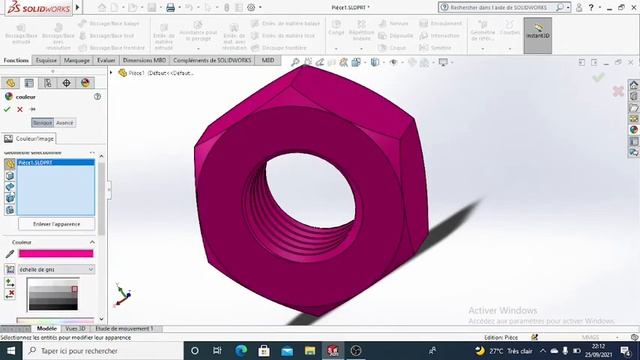The image size is (640, 360).
Task: Open the Options gear dropdown arrow
Action: pos(260,7)
